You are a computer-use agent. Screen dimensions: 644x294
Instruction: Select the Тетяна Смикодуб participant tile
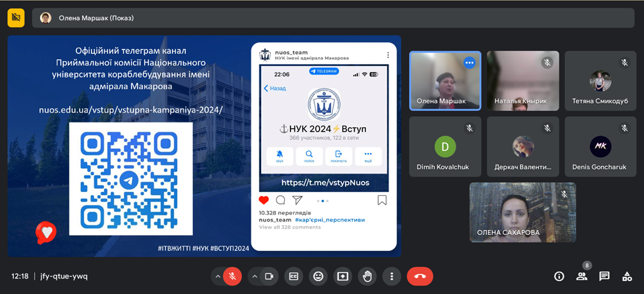pos(600,81)
